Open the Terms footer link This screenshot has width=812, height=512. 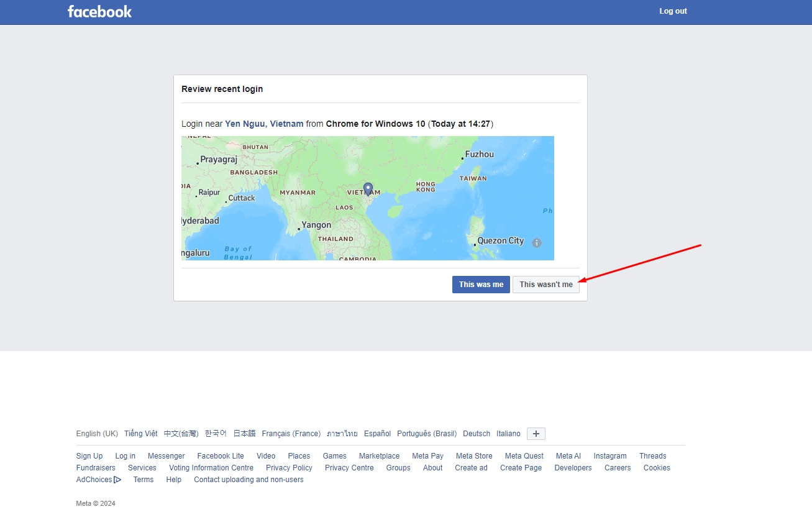pos(144,480)
